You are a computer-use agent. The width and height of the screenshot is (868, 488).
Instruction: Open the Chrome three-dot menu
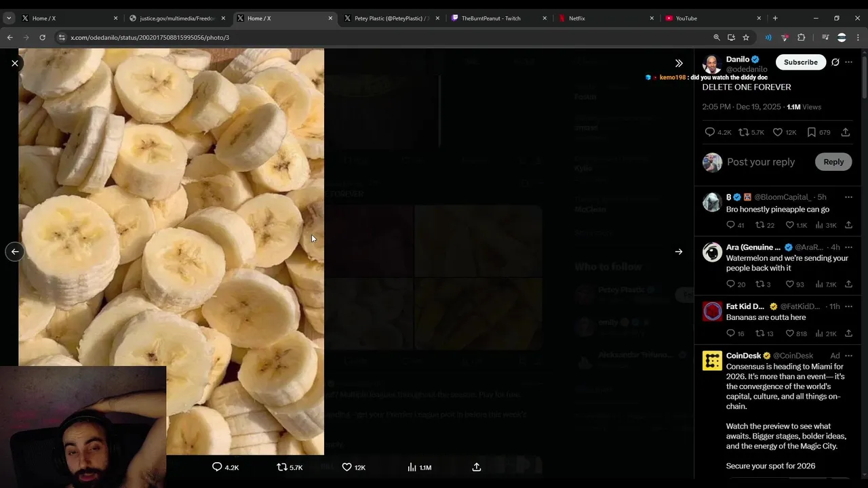point(857,37)
